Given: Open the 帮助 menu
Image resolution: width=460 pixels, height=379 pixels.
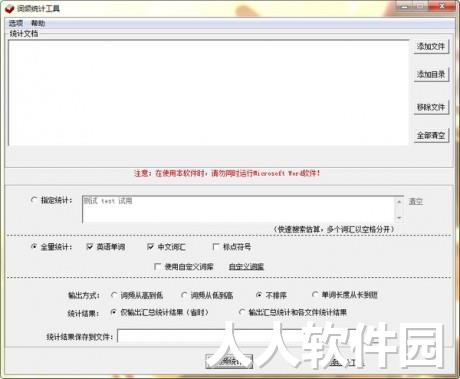Looking at the screenshot, I should tap(38, 23).
